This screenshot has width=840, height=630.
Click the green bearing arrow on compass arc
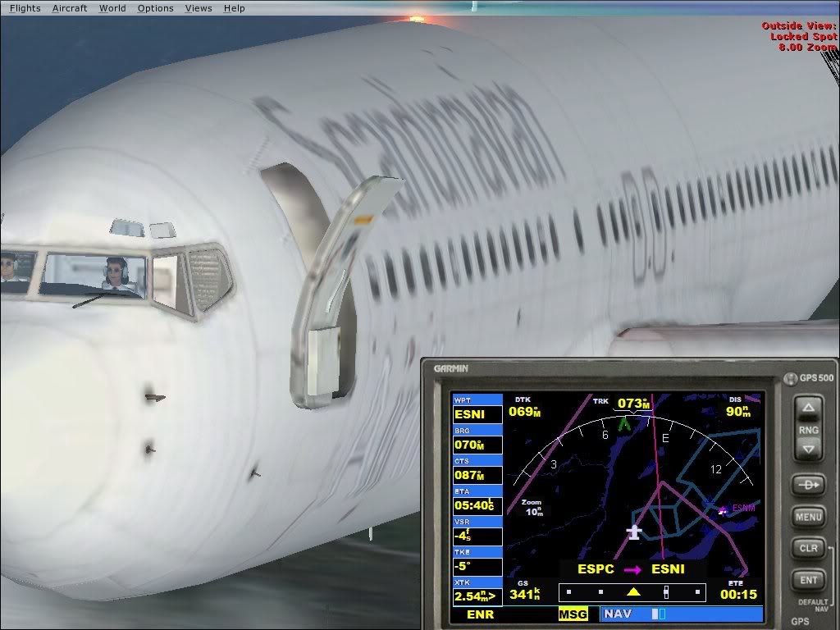pyautogui.click(x=623, y=426)
